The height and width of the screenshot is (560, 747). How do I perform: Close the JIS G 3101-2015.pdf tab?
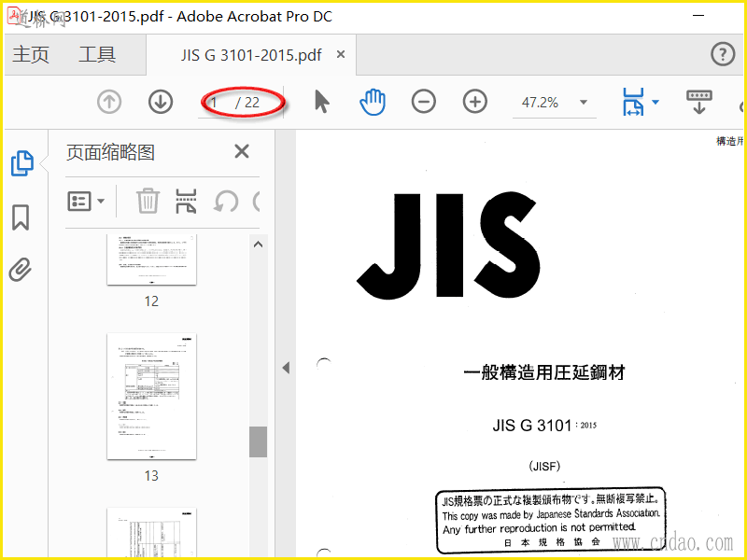[x=341, y=54]
